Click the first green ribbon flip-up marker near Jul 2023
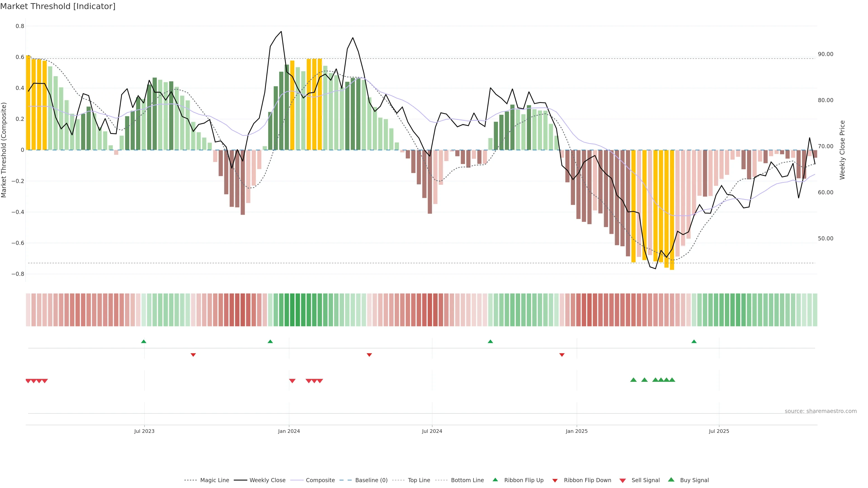 tap(144, 342)
